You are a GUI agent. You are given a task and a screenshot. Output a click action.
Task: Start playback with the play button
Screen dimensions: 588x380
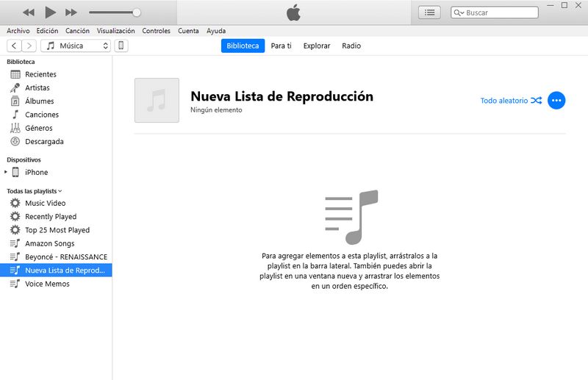point(50,12)
